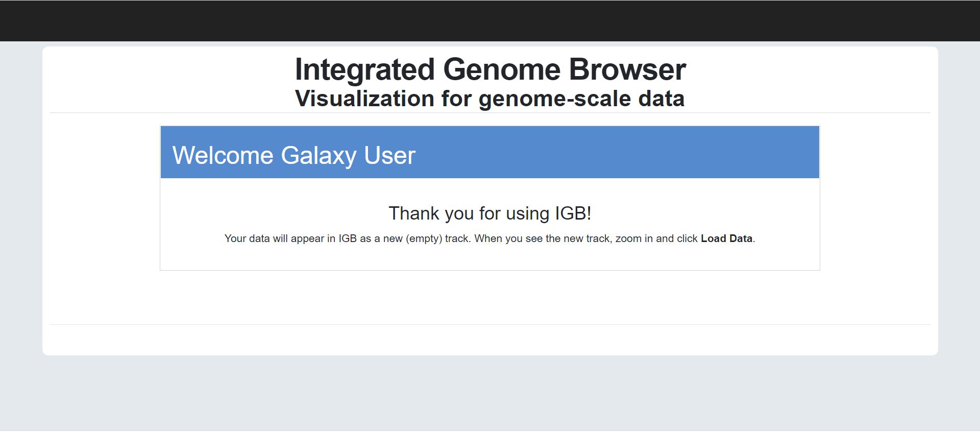Click the Welcome Galaxy User heading
This screenshot has height=433, width=980.
[x=294, y=155]
